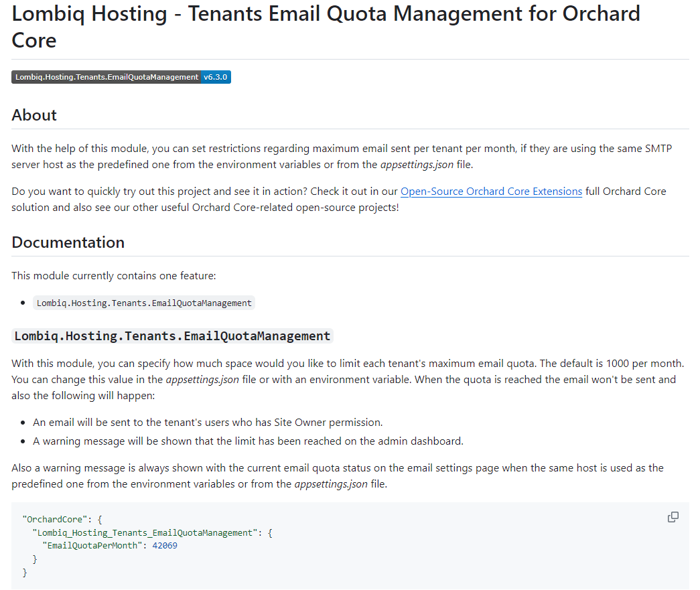Click "This module currently contains one feature:"
Image resolution: width=700 pixels, height=590 pixels.
[x=114, y=276]
